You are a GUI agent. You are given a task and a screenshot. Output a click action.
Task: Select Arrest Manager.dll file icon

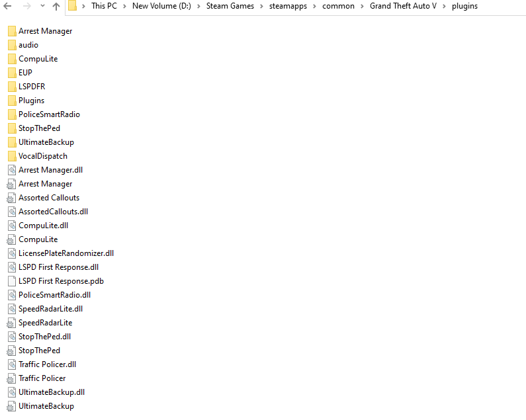12,170
